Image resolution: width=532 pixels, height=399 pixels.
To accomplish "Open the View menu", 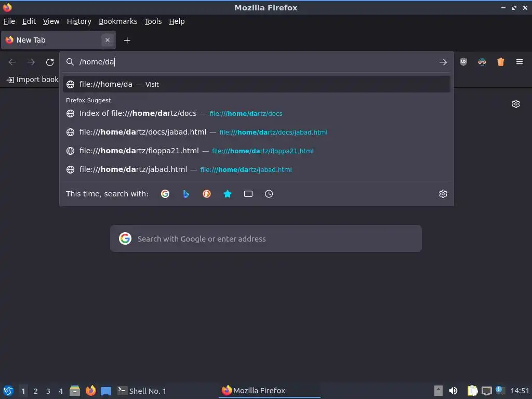I will tap(51, 21).
